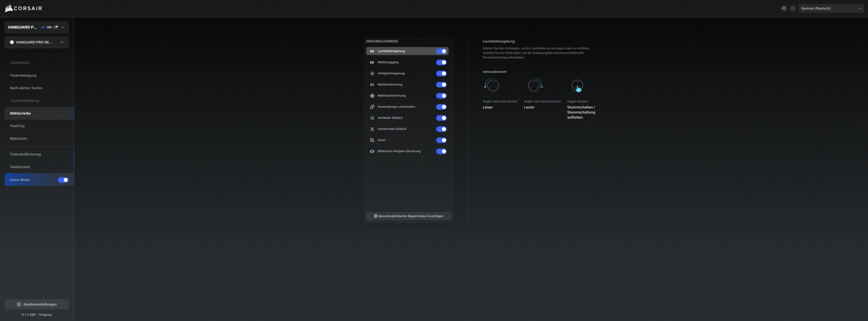Disable the Medienjogging toggle
Screen dimensions: 868x321
(x=441, y=62)
